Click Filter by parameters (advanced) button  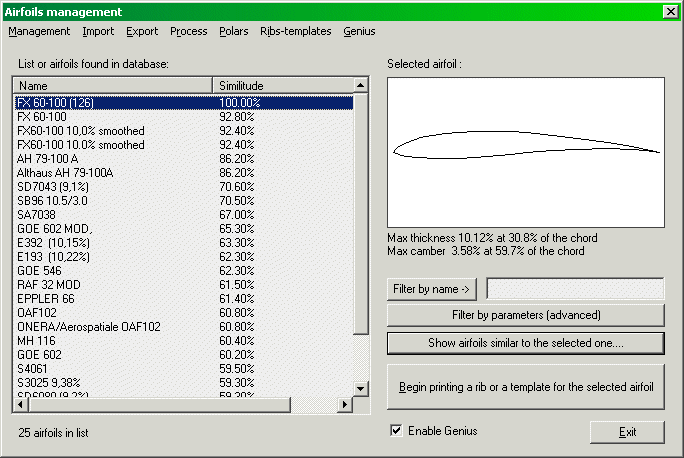(525, 315)
